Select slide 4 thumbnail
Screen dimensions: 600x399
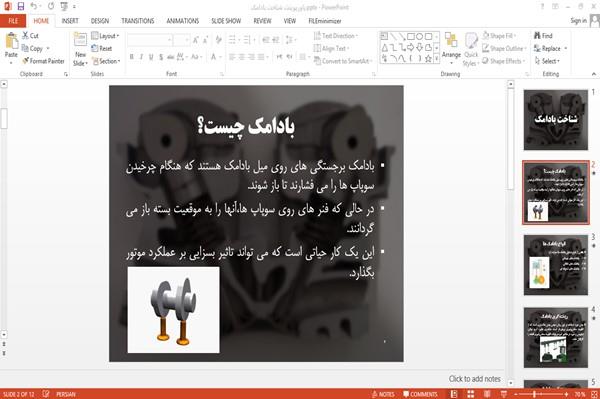pos(556,337)
